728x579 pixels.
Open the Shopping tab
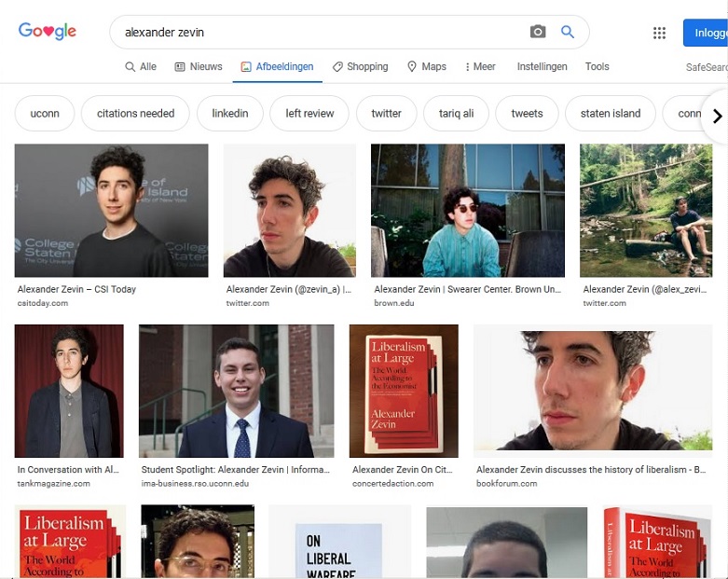[x=361, y=66]
